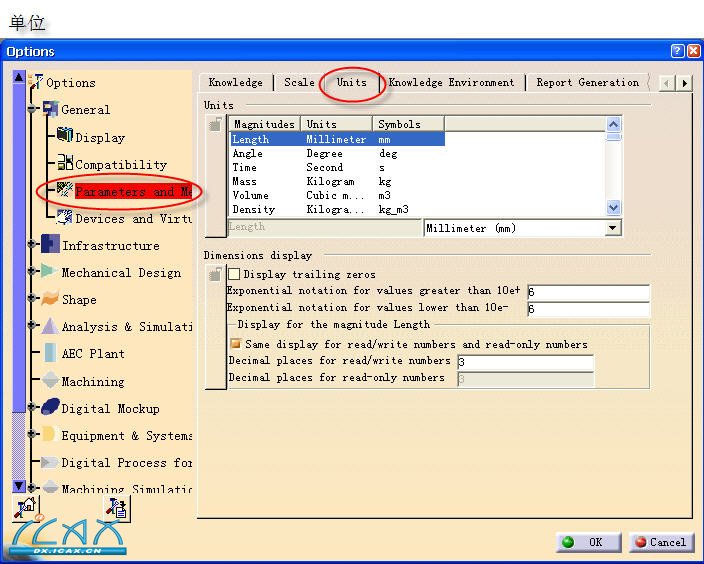
Task: Open the Shape category icon
Action: [50, 299]
